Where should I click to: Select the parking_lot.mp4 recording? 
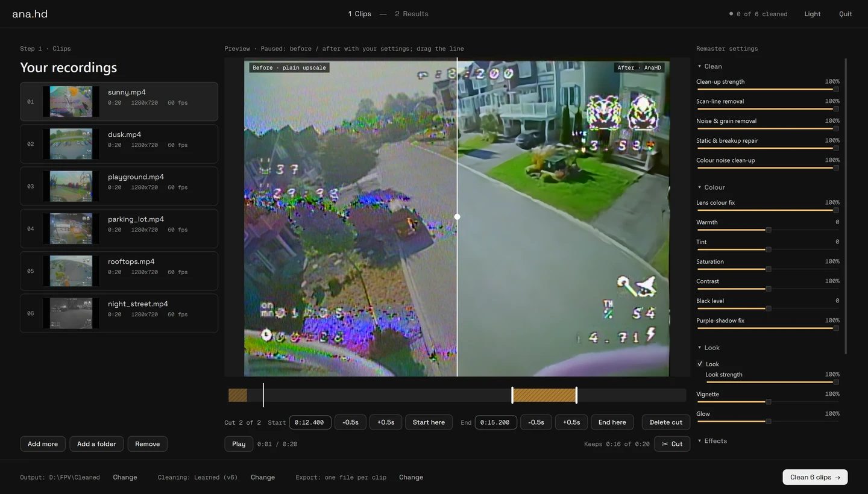point(119,228)
